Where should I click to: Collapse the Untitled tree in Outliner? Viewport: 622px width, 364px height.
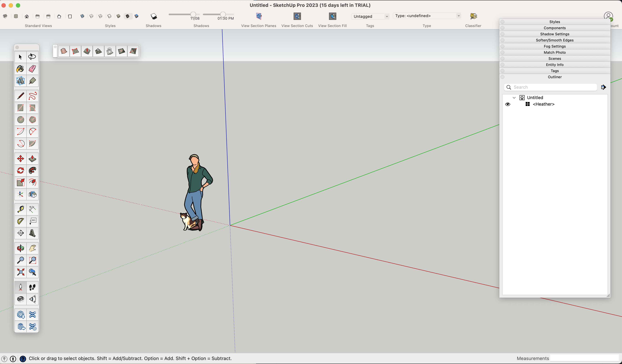(x=514, y=98)
